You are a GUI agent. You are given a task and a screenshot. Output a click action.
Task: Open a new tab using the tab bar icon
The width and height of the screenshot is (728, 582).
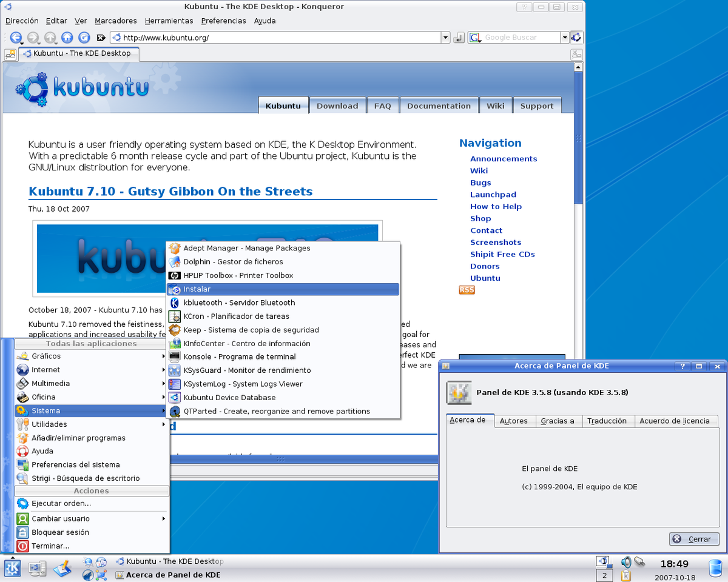pos(10,54)
